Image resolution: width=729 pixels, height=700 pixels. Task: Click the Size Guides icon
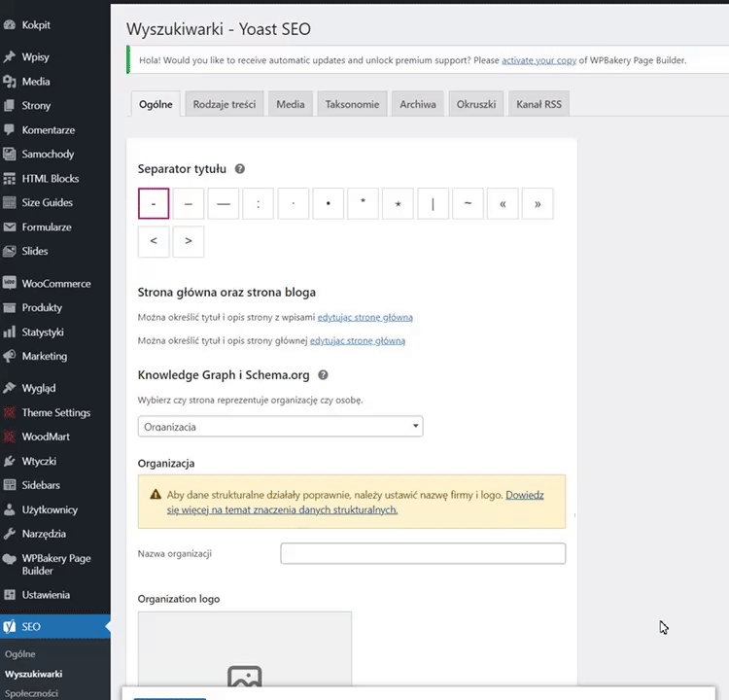click(x=10, y=203)
